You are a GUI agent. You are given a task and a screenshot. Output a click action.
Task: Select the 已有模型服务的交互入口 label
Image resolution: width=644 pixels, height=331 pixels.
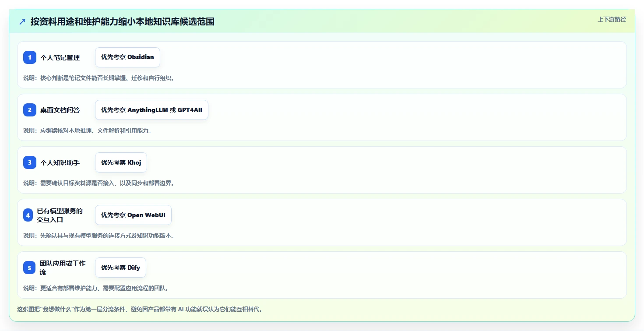click(x=60, y=215)
